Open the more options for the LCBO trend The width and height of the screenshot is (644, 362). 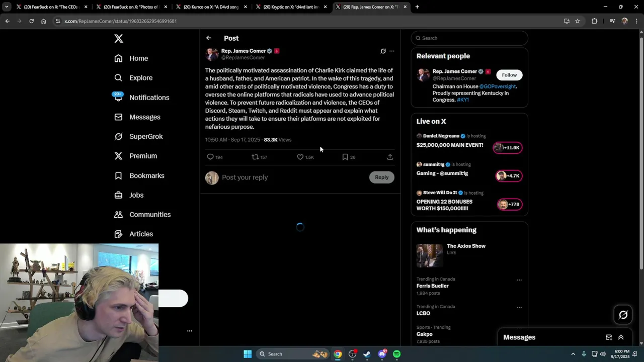(519, 308)
